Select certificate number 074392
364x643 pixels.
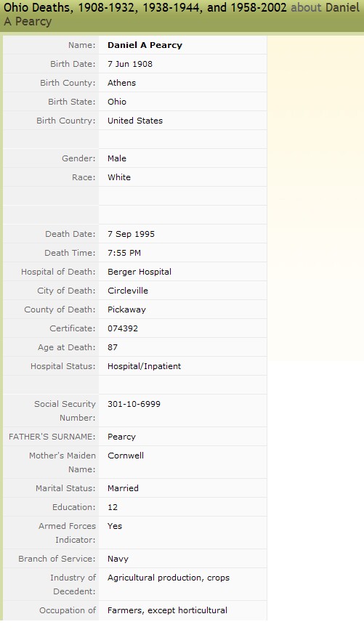123,328
